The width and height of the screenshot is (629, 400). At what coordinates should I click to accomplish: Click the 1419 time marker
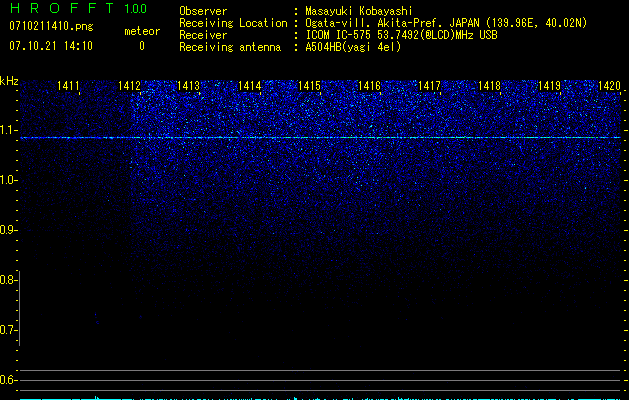(x=549, y=86)
